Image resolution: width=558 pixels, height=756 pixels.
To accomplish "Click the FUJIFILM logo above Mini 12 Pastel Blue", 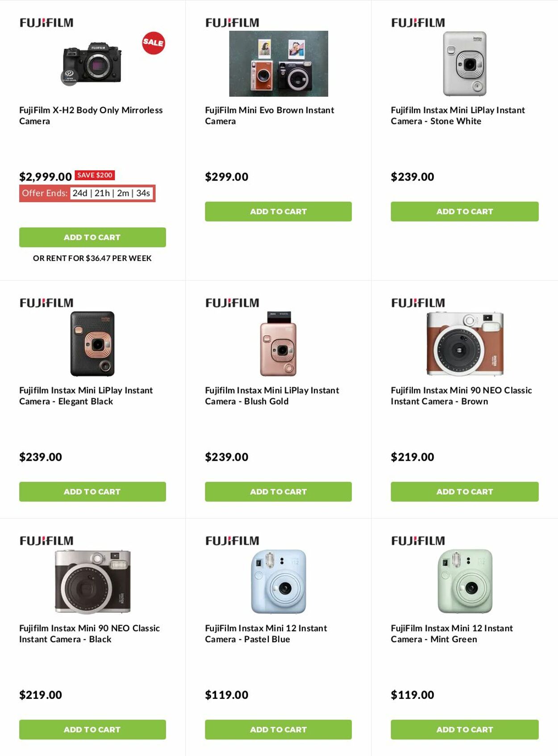I will coord(232,540).
